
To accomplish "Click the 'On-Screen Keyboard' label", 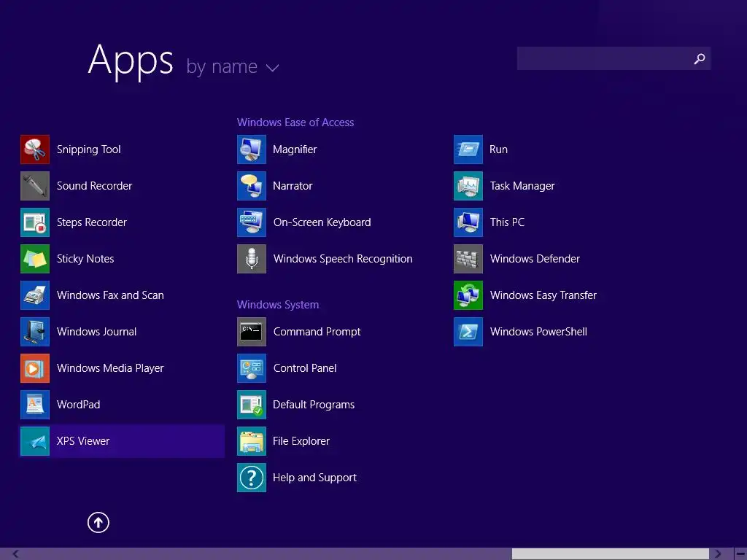I will pos(322,222).
